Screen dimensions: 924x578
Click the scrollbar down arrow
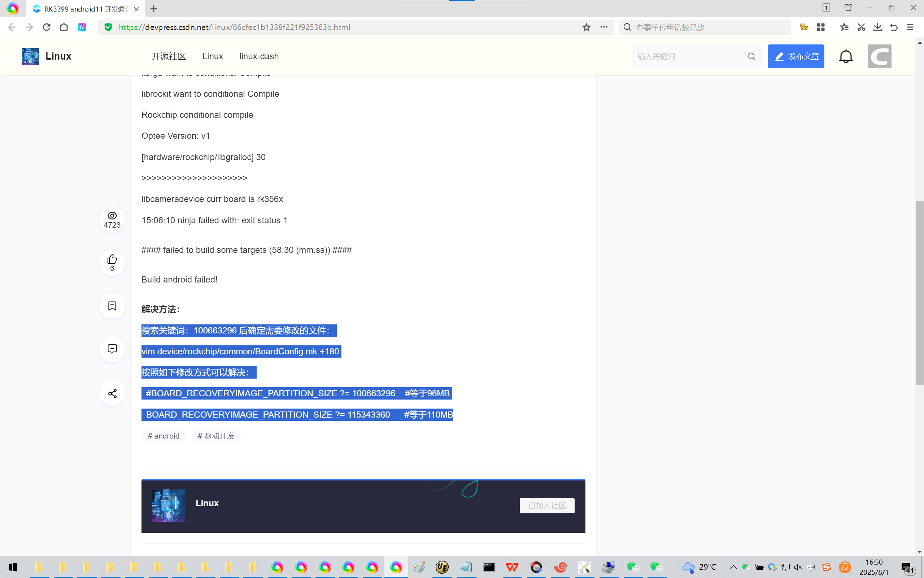(919, 552)
